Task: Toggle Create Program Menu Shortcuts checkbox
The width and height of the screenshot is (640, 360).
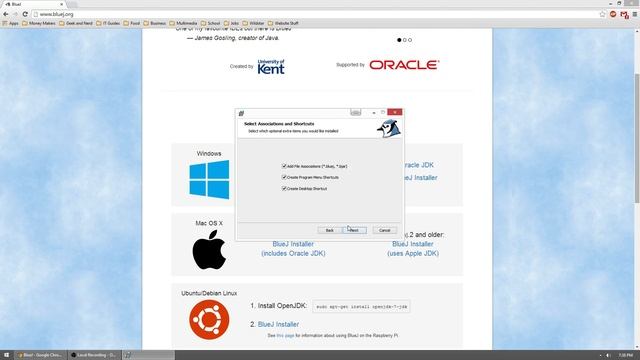Action: coord(284,177)
